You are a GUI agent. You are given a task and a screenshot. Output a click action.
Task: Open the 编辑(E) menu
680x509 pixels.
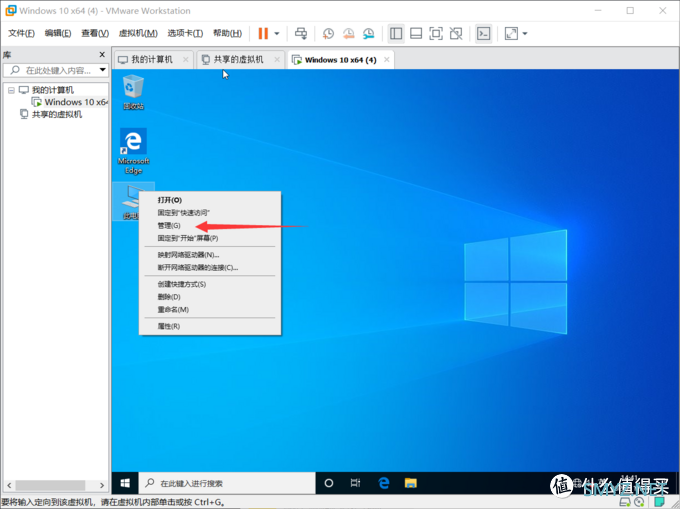pyautogui.click(x=58, y=33)
